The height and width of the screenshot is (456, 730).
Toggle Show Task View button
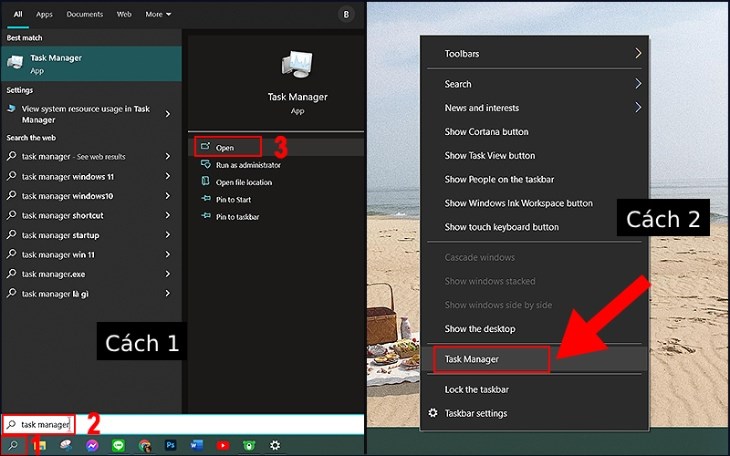click(x=534, y=155)
